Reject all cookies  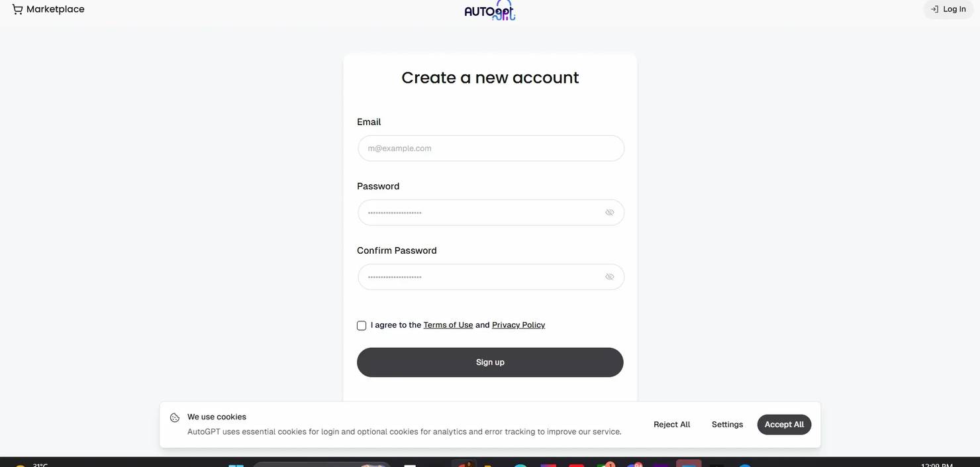671,425
